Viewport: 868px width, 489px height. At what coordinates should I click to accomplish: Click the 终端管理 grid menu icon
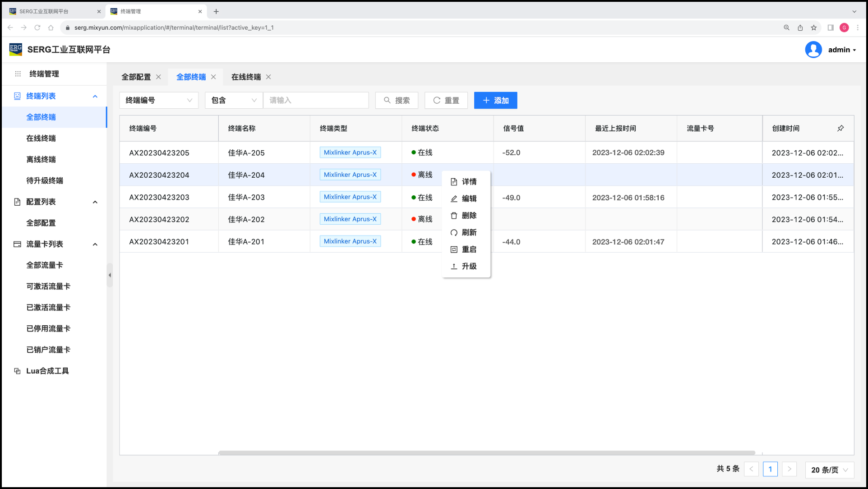[x=18, y=74]
